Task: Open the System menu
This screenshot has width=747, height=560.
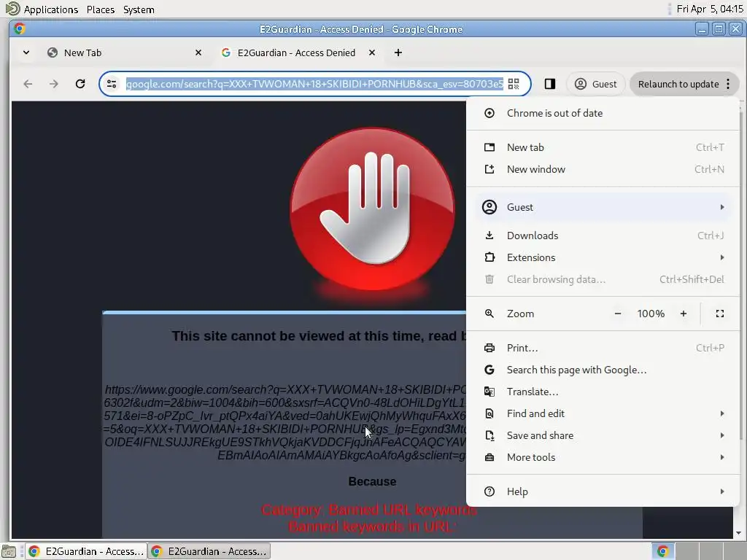Action: tap(139, 9)
